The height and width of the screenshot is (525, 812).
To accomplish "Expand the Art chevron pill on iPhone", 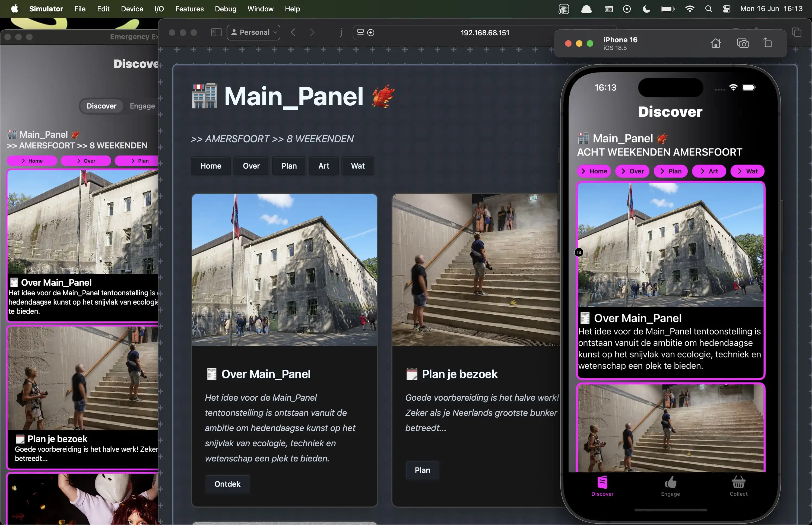I will (x=709, y=171).
